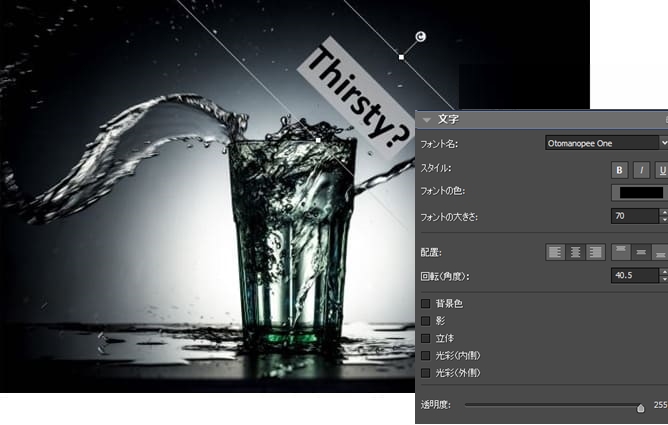Enable the 光彩(内側) checkbox

(x=425, y=355)
